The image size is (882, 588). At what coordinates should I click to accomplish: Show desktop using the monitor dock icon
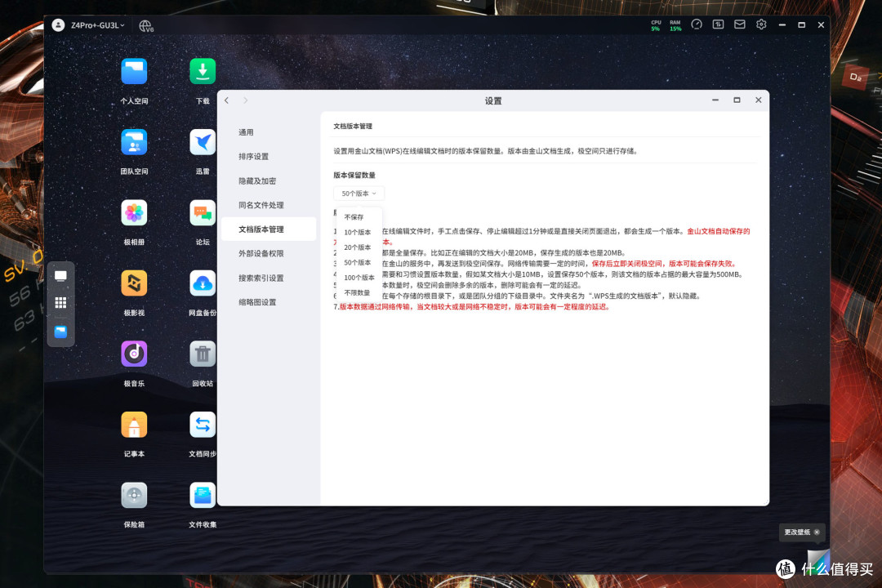coord(60,276)
